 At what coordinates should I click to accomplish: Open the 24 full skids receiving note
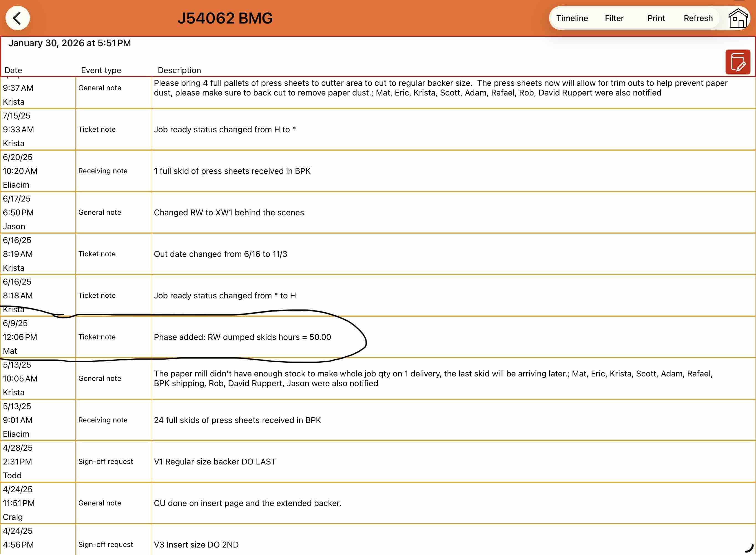point(237,420)
